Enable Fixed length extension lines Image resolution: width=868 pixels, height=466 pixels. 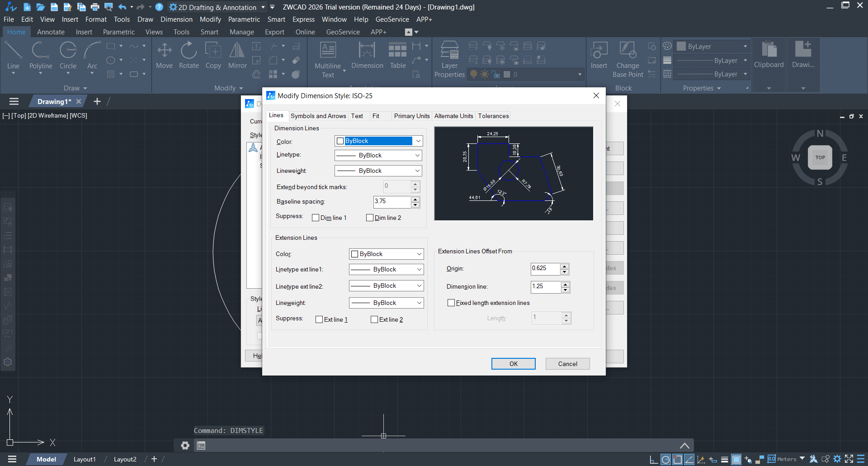(x=451, y=303)
